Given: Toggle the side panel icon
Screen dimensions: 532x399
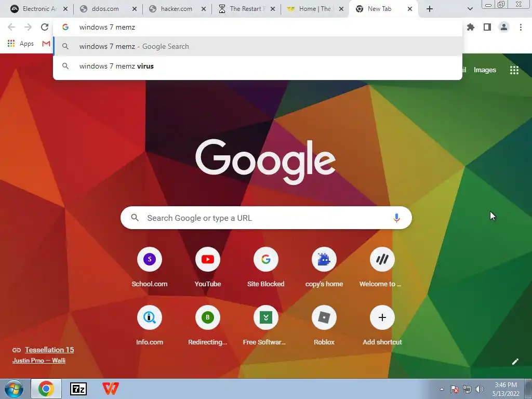Looking at the screenshot, I should [487, 27].
